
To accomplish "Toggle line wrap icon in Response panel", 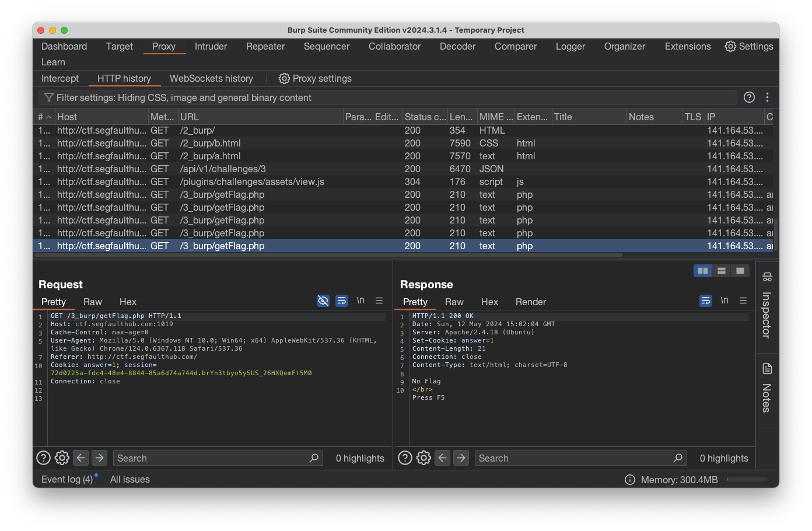I will click(x=706, y=301).
